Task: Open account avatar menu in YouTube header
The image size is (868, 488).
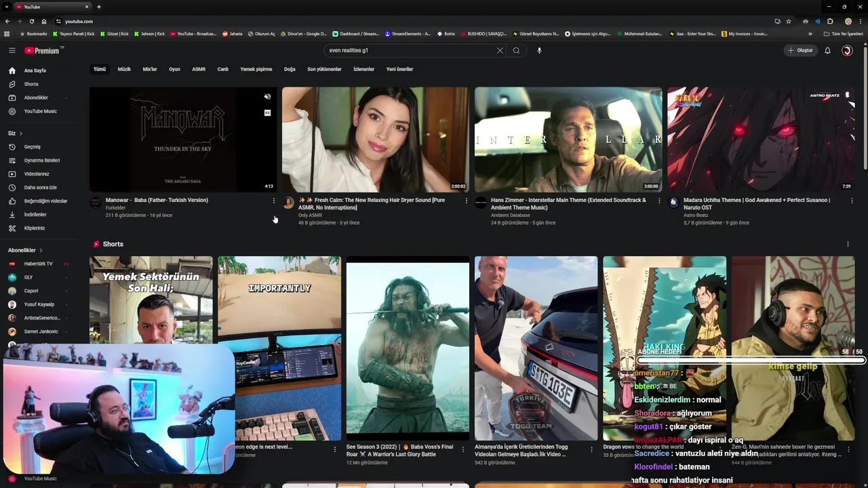Action: click(847, 50)
